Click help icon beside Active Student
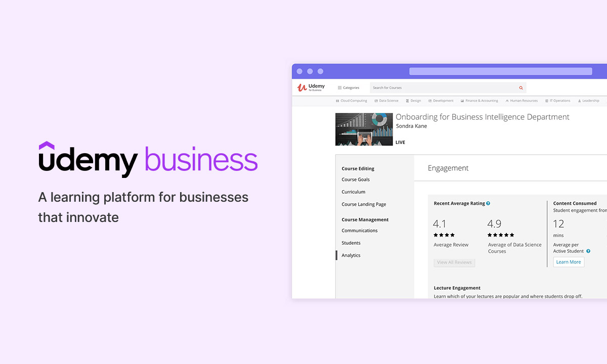 point(588,251)
